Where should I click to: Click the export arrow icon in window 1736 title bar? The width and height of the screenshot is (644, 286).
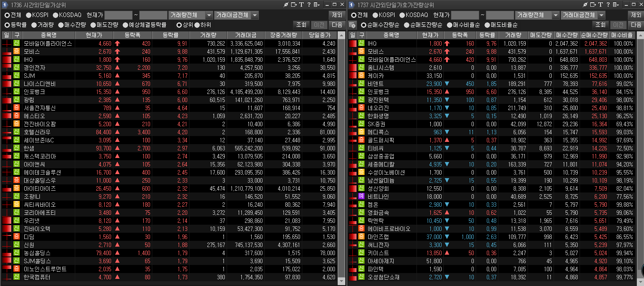(x=294, y=4)
